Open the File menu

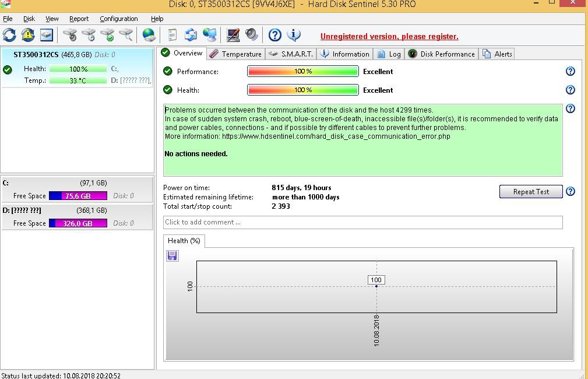click(x=8, y=19)
